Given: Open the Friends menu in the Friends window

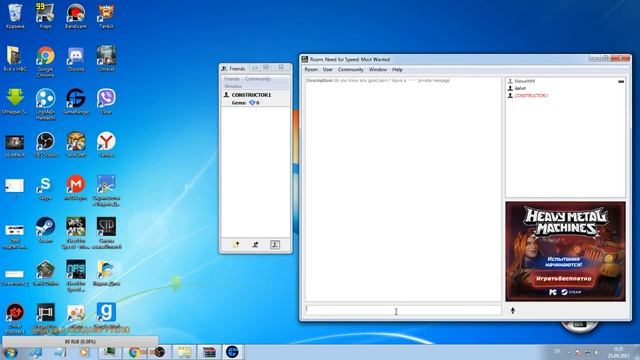Looking at the screenshot, I should point(232,79).
